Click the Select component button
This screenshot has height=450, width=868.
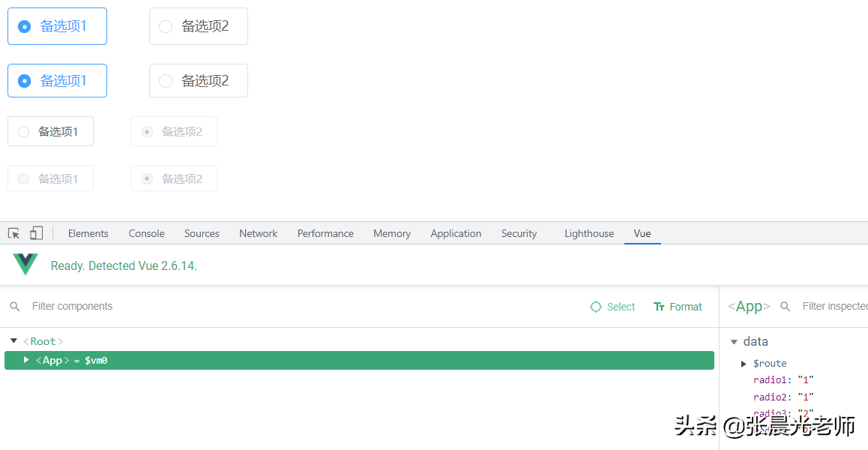[x=612, y=307]
